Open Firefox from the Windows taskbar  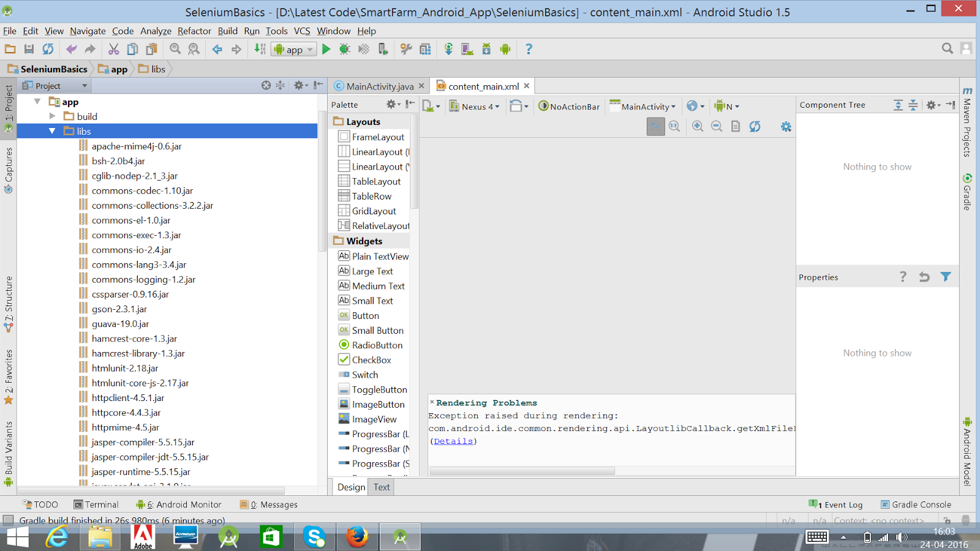(357, 537)
